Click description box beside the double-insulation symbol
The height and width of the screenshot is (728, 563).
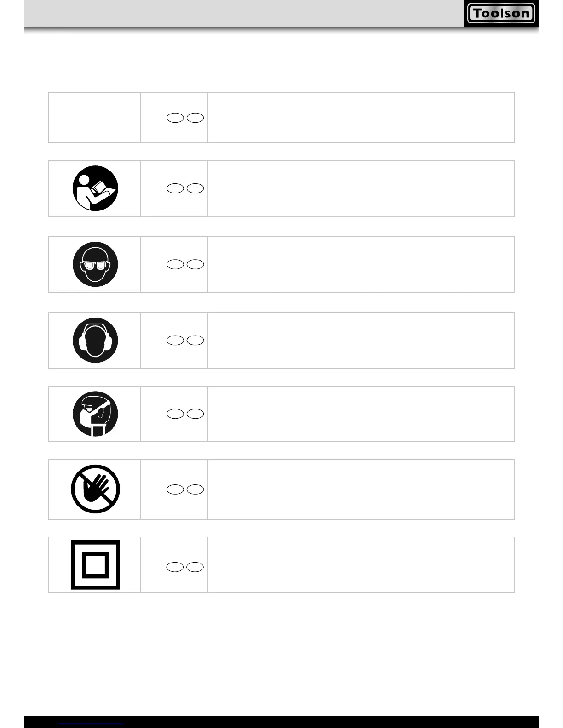[361, 565]
